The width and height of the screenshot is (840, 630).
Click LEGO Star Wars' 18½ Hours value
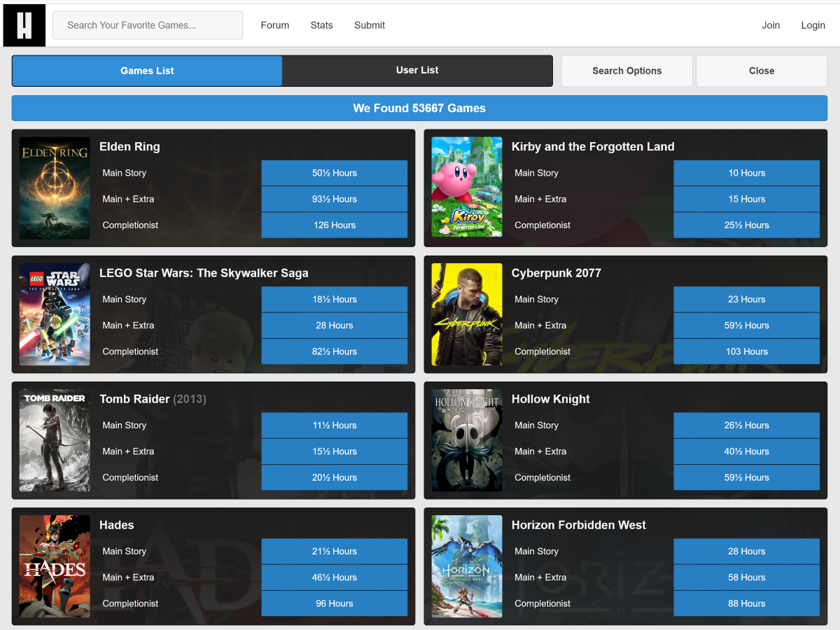(x=335, y=299)
